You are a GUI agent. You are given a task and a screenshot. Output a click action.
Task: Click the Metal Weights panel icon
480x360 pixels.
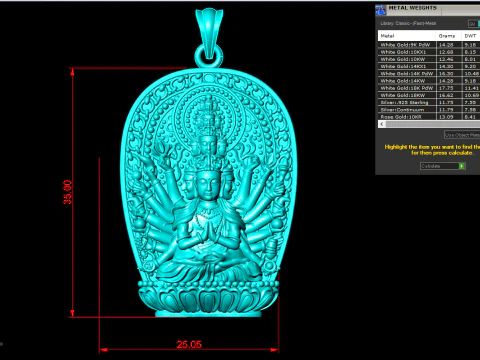tap(380, 10)
